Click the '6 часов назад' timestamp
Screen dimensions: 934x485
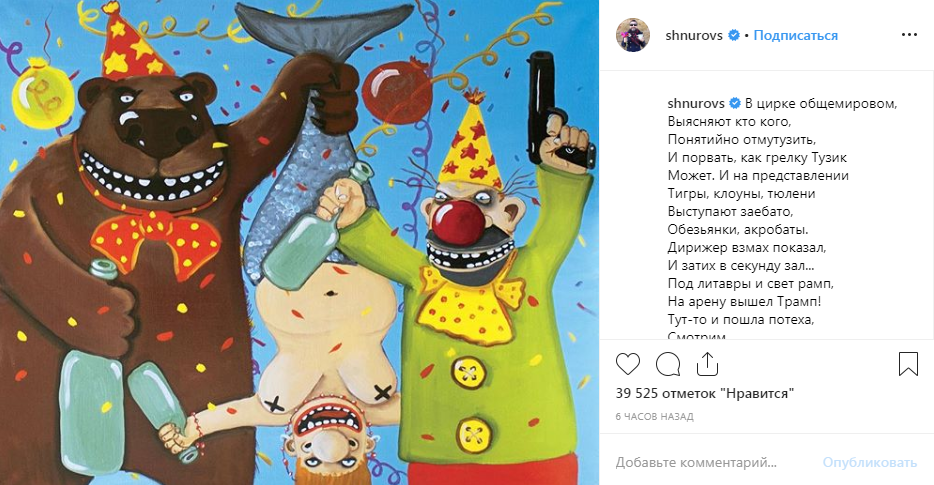point(655,416)
